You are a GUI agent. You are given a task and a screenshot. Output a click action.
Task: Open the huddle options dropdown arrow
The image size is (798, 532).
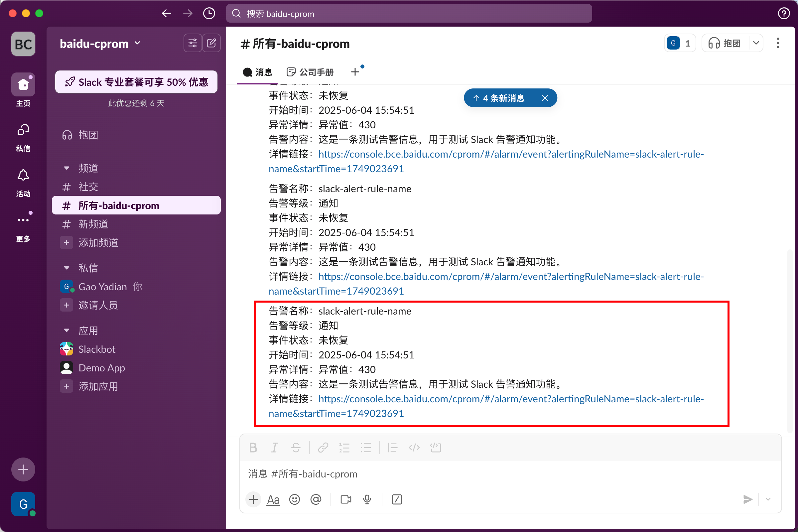click(756, 43)
